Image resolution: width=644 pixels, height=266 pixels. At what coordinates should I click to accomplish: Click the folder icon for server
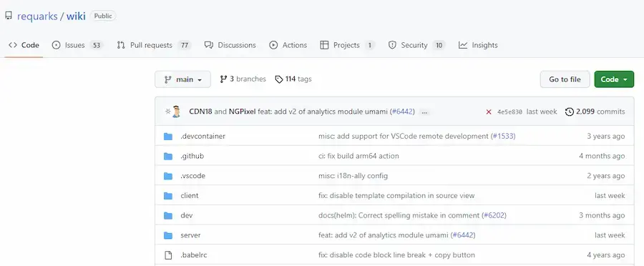(x=168, y=235)
